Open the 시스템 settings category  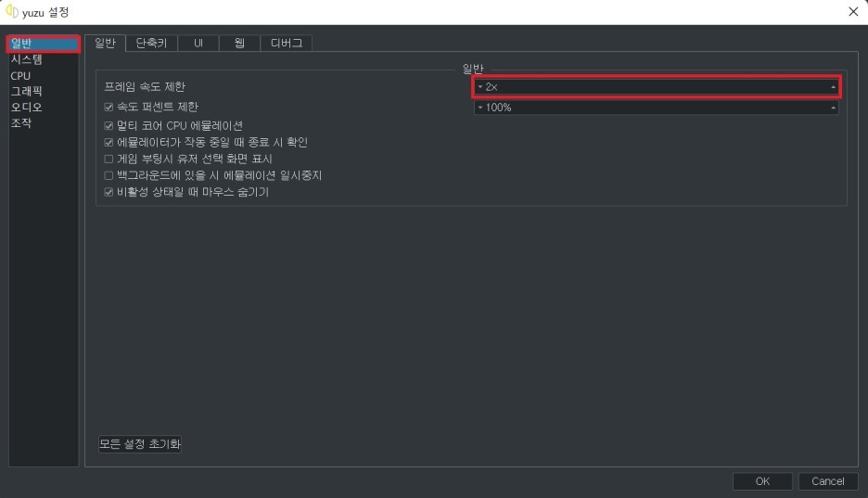click(x=27, y=59)
